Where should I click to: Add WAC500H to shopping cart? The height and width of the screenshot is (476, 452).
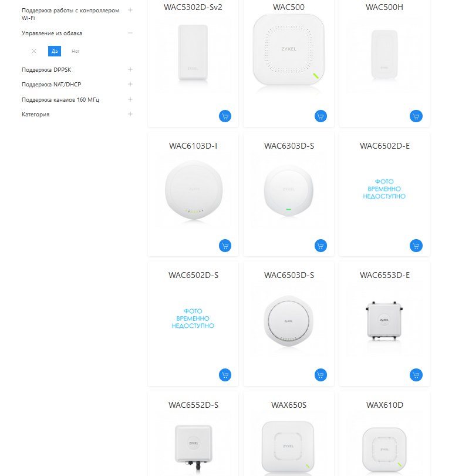click(416, 116)
